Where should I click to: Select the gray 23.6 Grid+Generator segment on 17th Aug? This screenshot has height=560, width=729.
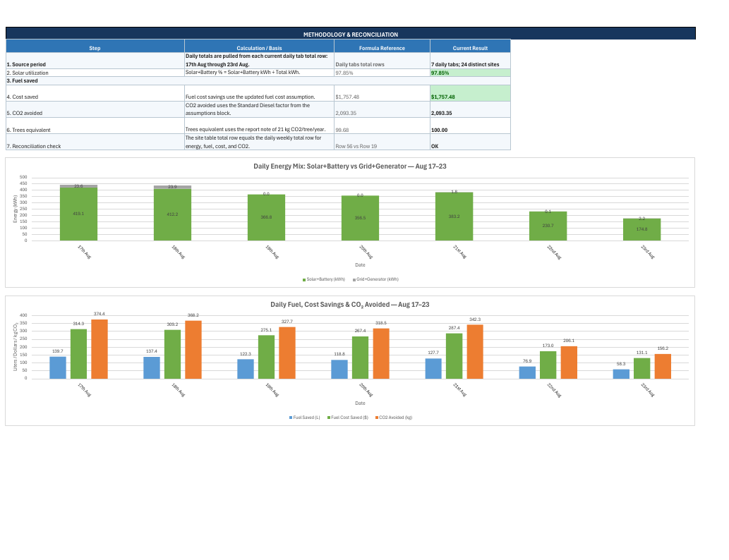click(x=78, y=186)
